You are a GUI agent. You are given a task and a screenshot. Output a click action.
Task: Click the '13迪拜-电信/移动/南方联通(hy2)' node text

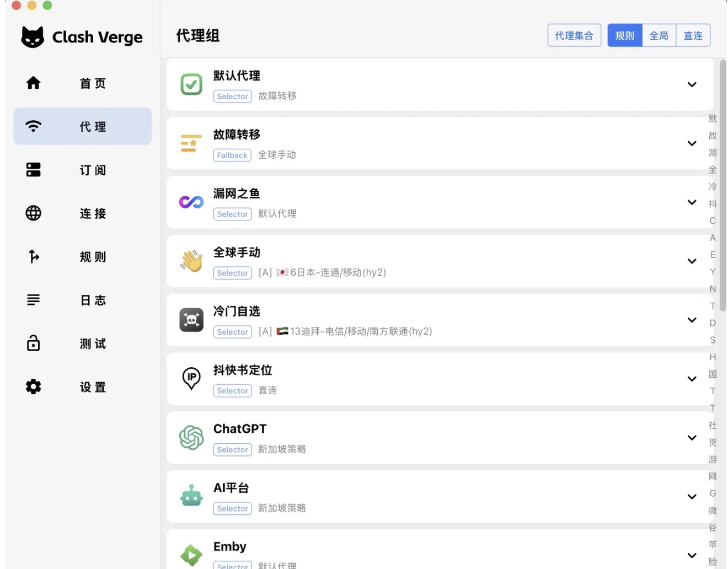[361, 331]
